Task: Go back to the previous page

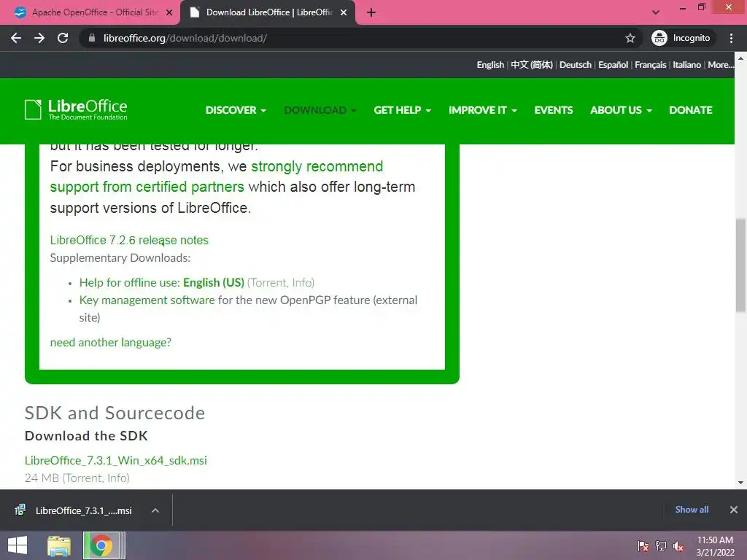Action: coord(16,38)
